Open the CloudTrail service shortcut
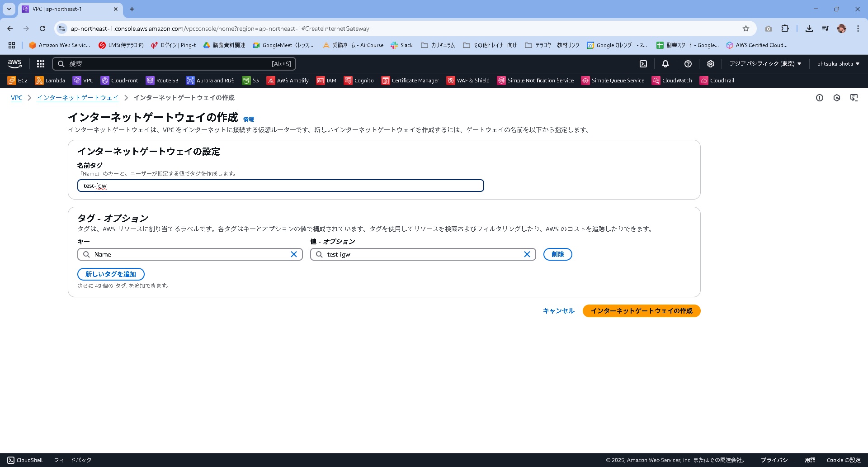The width and height of the screenshot is (868, 467). (x=717, y=80)
